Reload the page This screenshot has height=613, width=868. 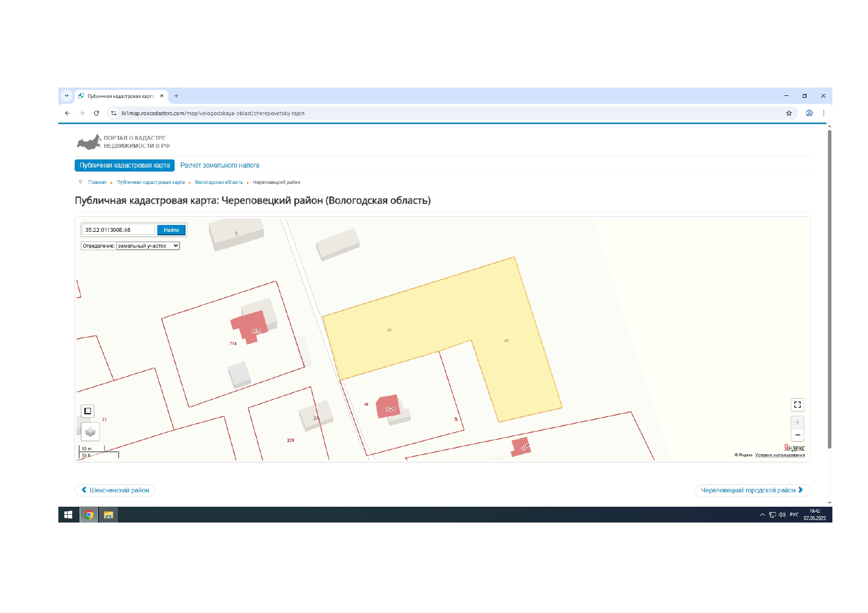click(96, 113)
